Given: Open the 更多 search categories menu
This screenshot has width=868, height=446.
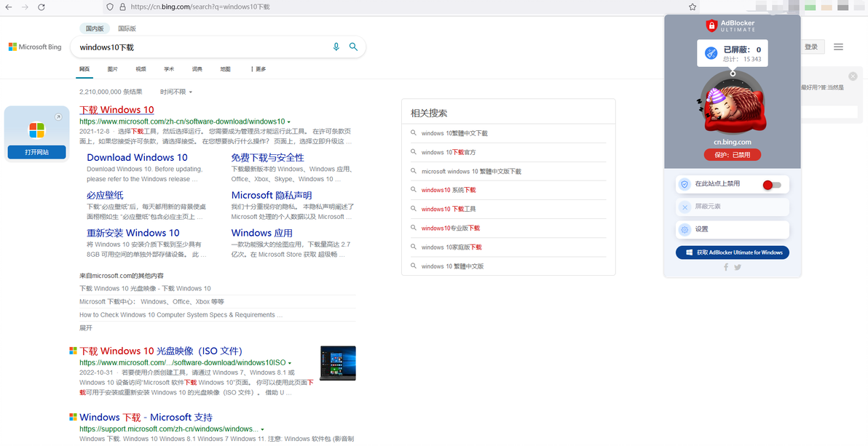Looking at the screenshot, I should coord(258,69).
